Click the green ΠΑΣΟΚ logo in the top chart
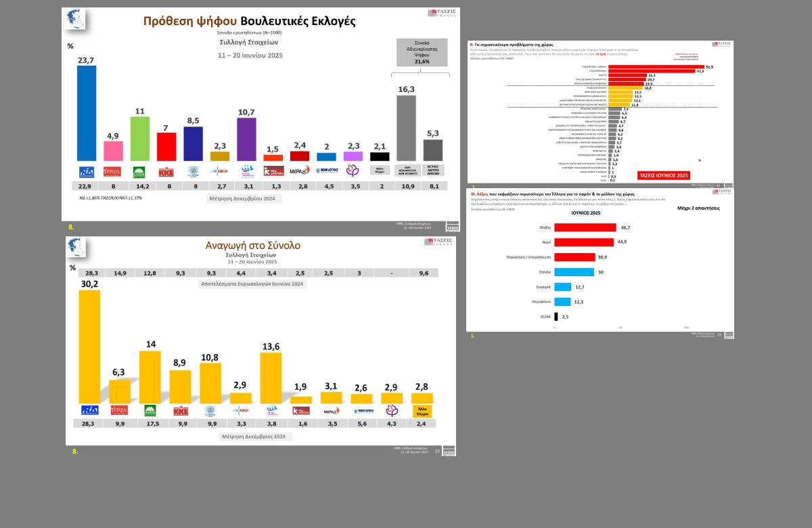812x528 pixels. point(139,171)
